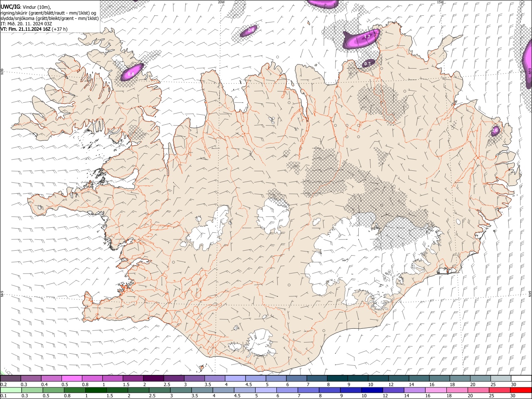This screenshot has height=399, width=532.
Task: Click the '0.1' label on lower scale
Action: [3, 396]
